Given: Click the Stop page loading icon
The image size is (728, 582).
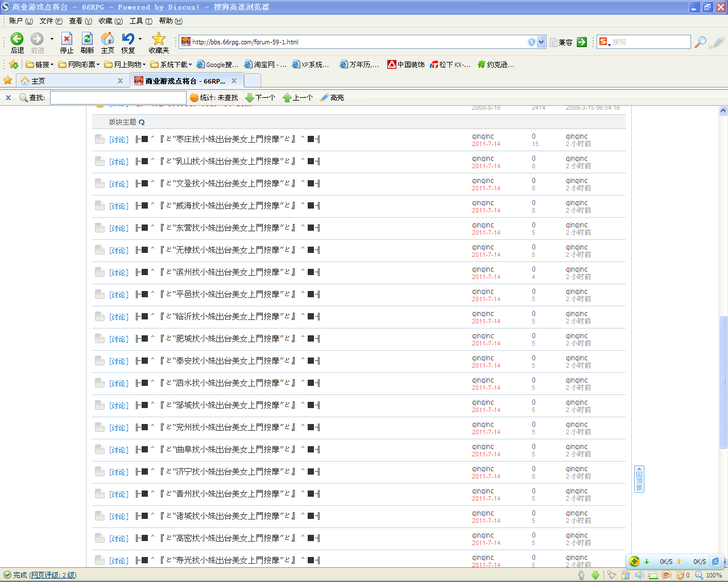Looking at the screenshot, I should [x=67, y=39].
